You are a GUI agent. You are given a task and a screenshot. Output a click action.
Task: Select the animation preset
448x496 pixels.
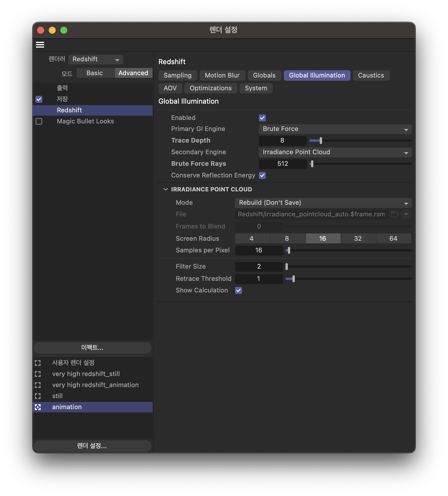pyautogui.click(x=93, y=407)
